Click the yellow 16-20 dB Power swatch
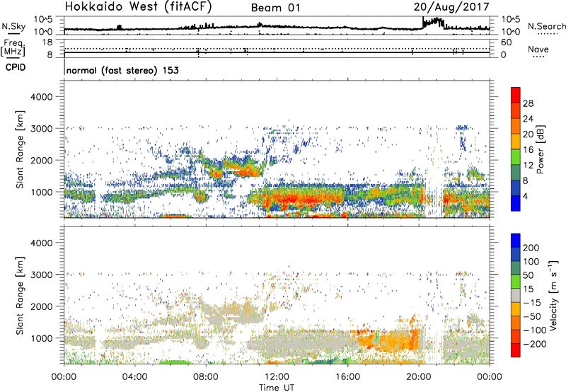 click(516, 142)
